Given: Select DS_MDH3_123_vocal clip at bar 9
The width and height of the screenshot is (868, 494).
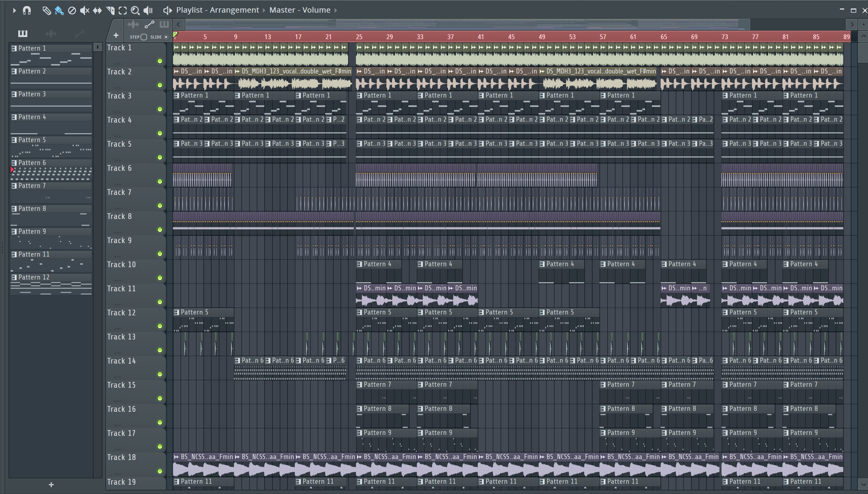Looking at the screenshot, I should (x=294, y=79).
